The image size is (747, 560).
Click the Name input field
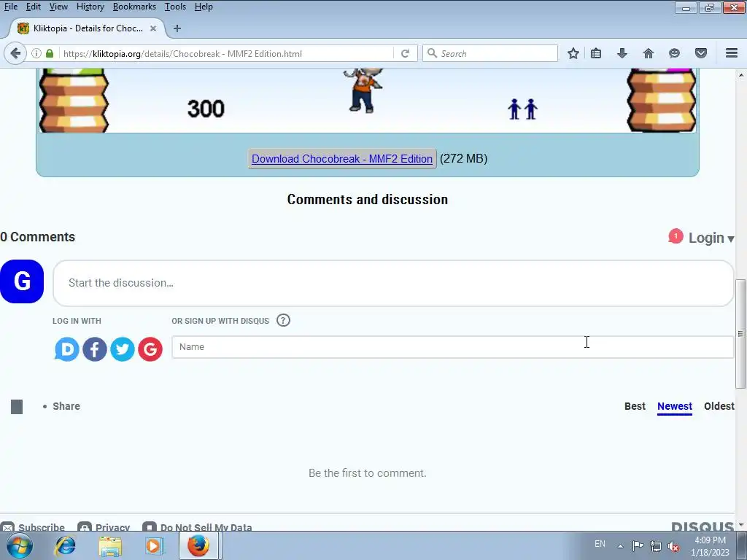tap(452, 346)
